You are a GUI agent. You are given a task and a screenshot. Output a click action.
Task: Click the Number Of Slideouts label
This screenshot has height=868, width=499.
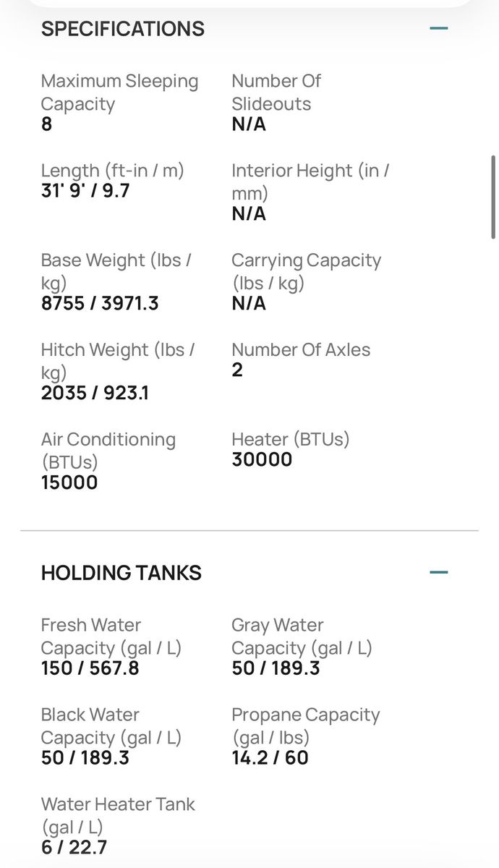pos(276,92)
